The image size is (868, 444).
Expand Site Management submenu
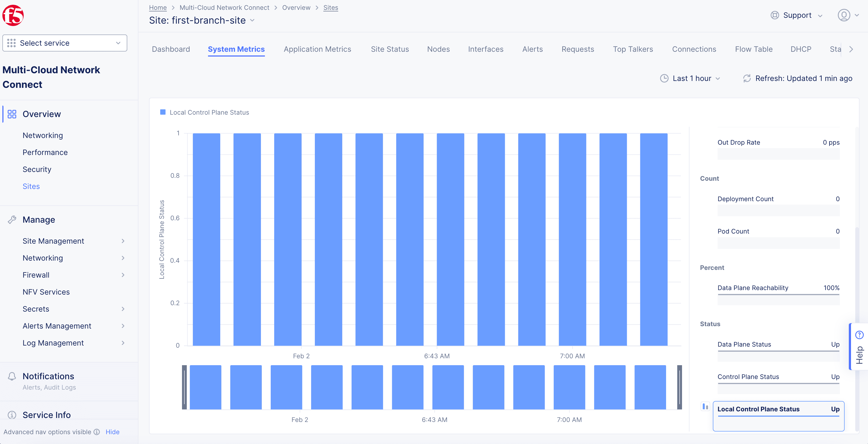pos(123,241)
